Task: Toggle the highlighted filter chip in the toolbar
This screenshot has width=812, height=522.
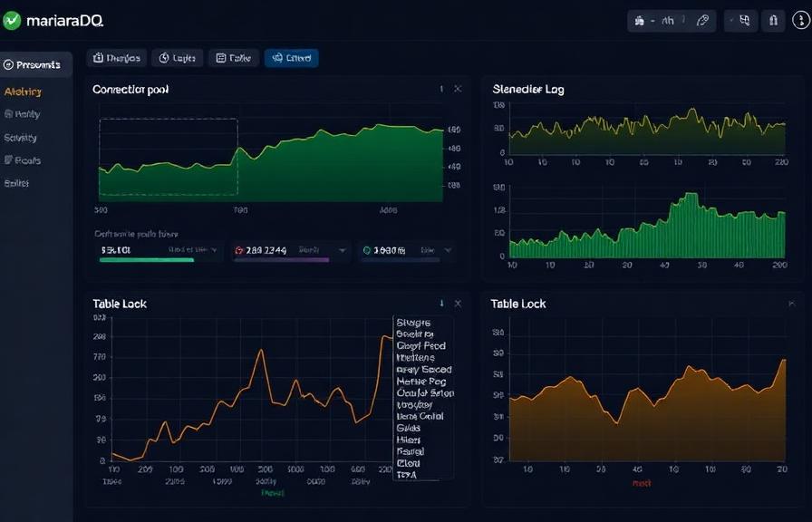Action: (x=293, y=56)
